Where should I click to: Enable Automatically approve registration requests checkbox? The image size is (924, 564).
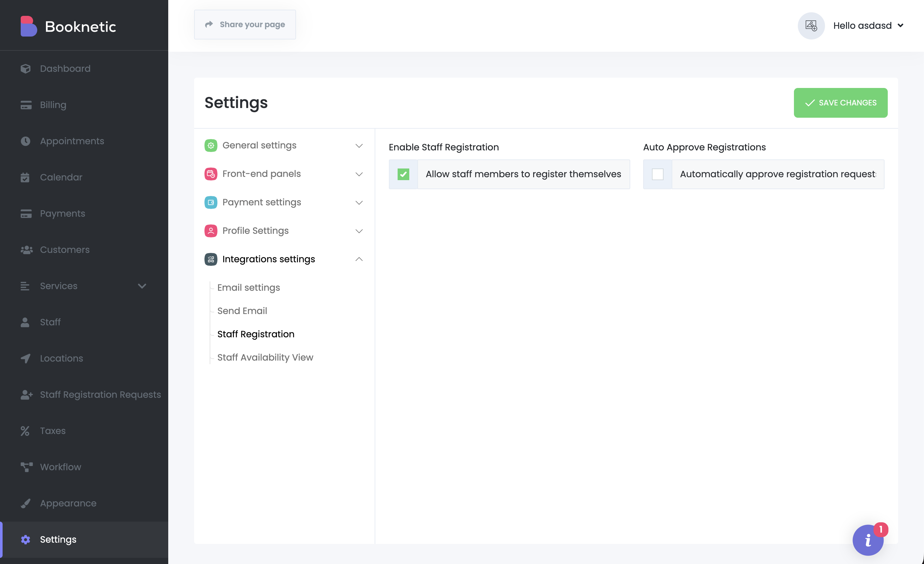(657, 174)
